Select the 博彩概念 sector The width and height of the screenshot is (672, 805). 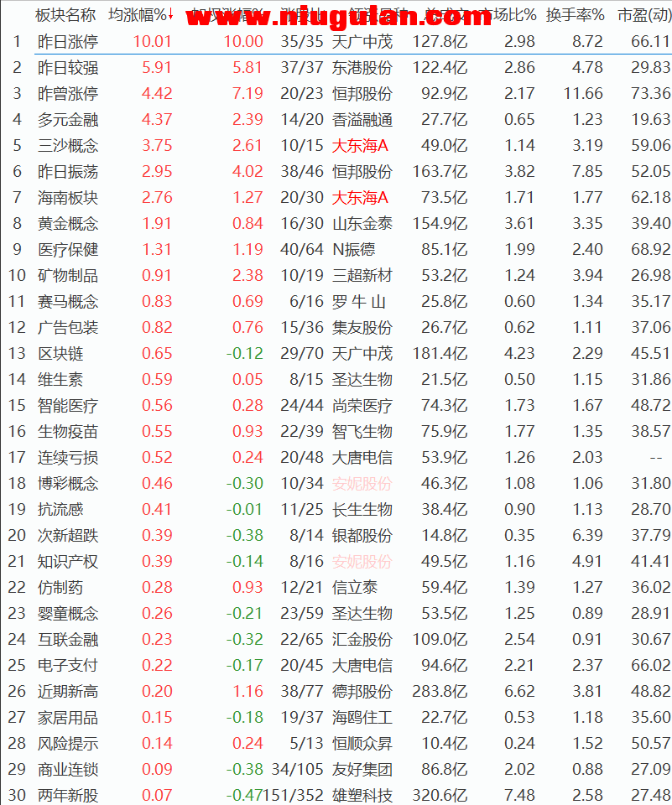coord(68,484)
